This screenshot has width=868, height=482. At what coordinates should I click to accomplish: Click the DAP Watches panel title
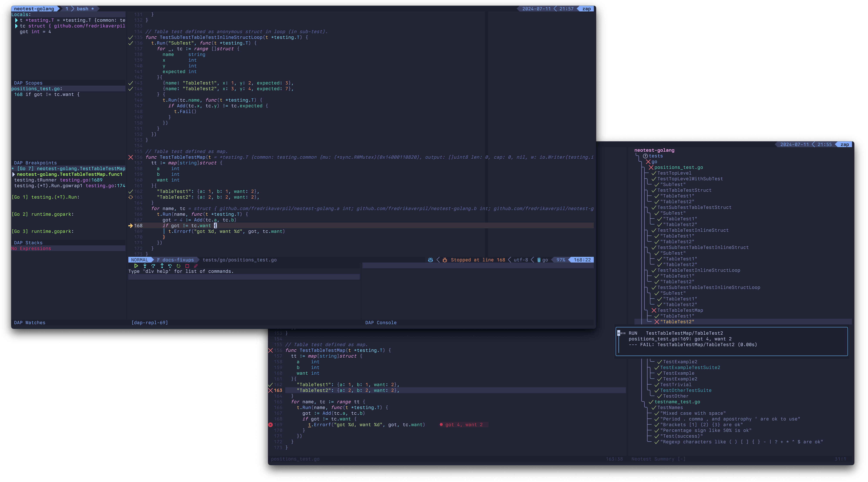coord(30,323)
